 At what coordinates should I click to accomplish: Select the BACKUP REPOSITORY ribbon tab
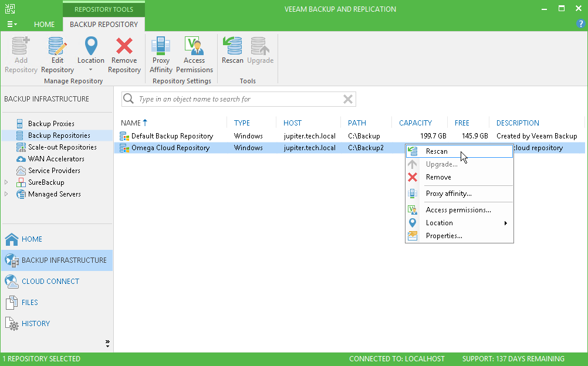(104, 25)
